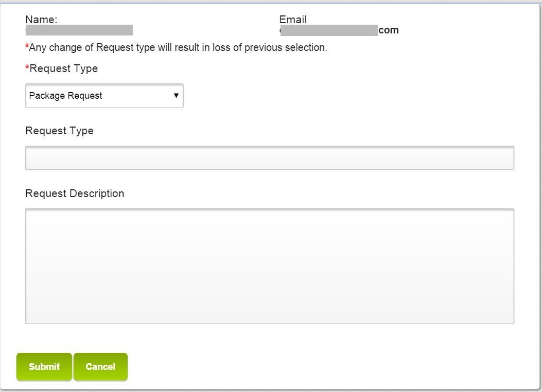Click the word "Cancel" on green button

pos(100,367)
